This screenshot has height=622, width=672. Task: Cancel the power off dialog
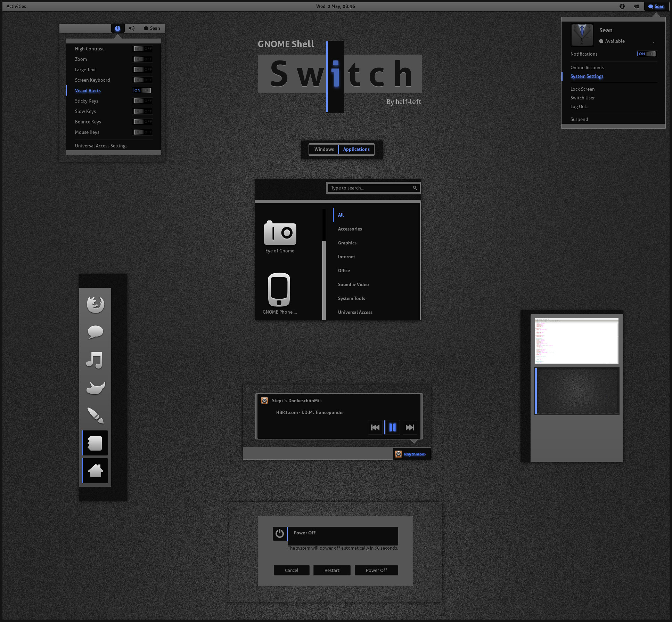(x=291, y=570)
